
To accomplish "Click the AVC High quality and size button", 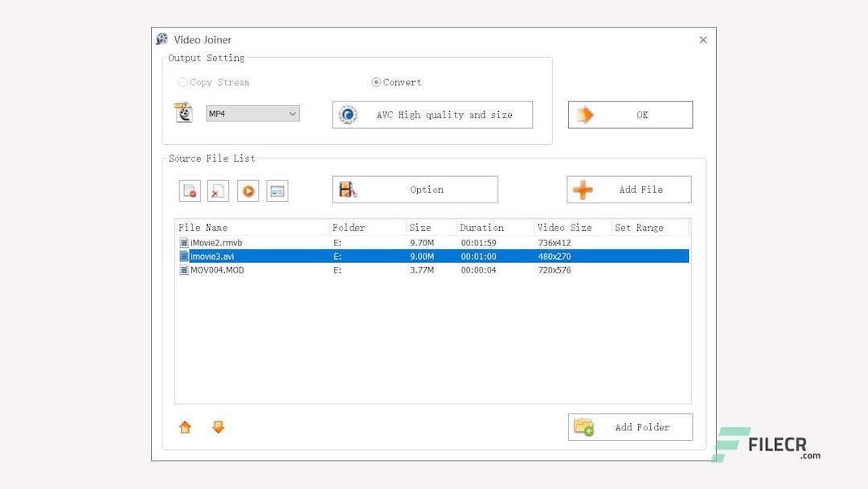I will pyautogui.click(x=432, y=114).
